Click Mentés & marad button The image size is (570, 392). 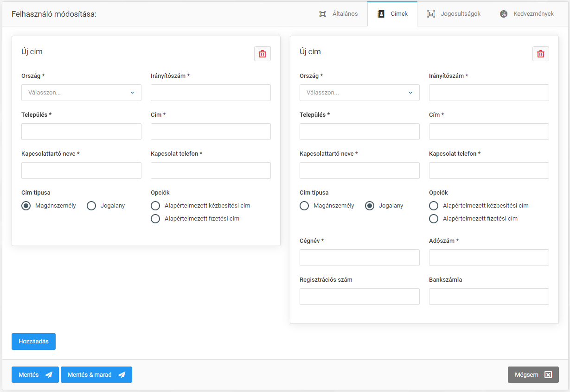click(96, 375)
